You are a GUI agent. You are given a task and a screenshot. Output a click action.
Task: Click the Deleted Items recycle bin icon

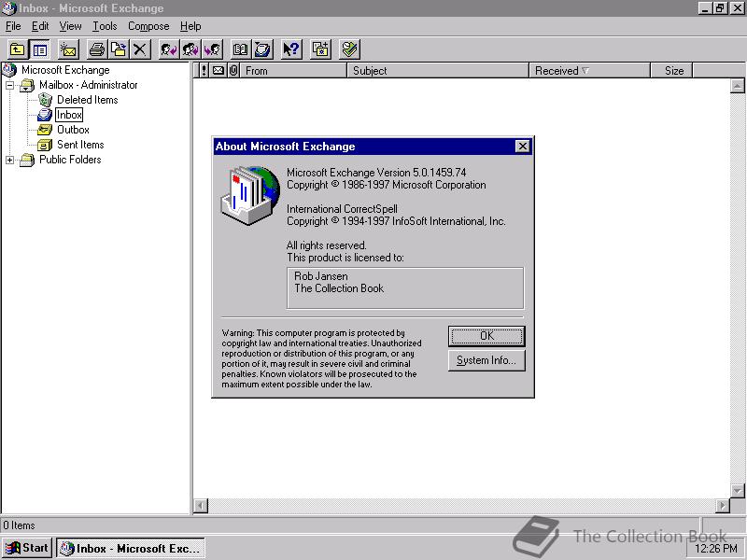(x=45, y=100)
